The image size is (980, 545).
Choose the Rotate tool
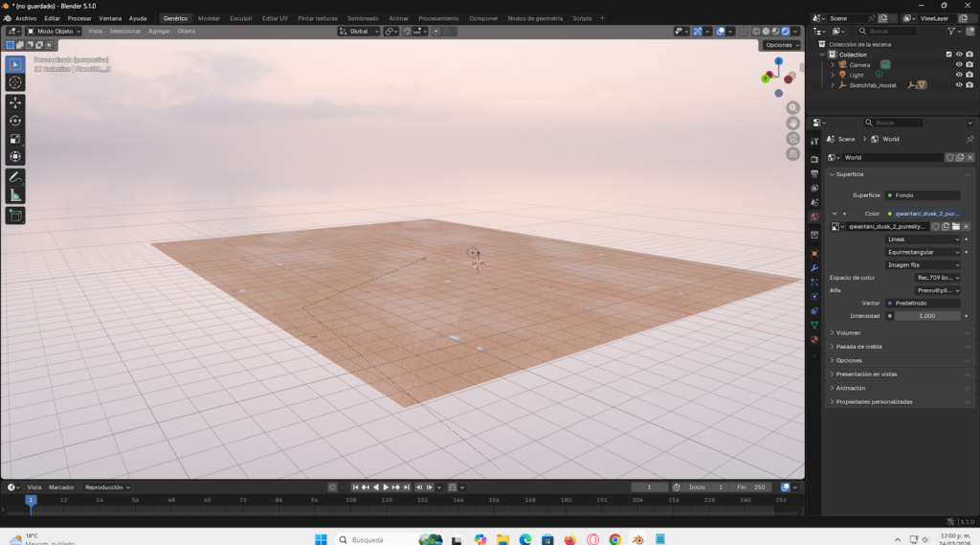15,121
